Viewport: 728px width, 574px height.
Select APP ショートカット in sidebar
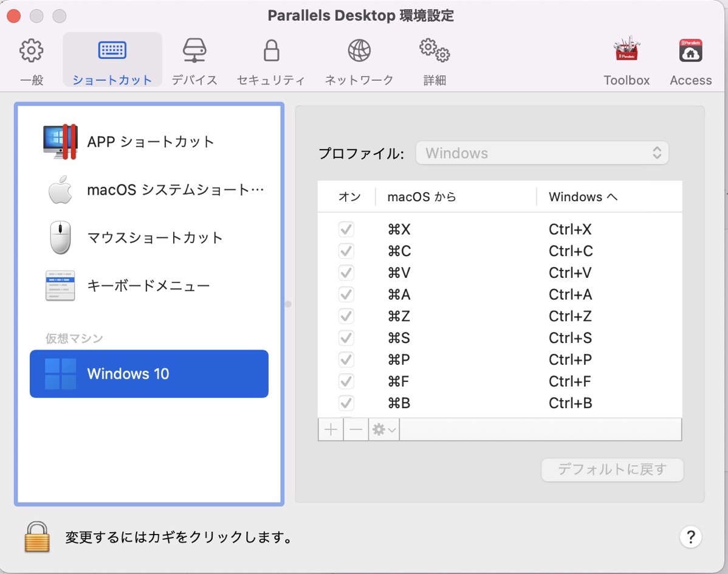point(149,142)
